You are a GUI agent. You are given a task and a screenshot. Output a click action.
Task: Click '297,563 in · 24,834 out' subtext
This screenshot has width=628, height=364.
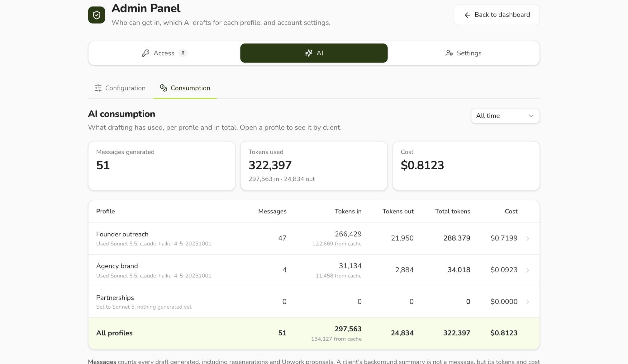click(282, 179)
